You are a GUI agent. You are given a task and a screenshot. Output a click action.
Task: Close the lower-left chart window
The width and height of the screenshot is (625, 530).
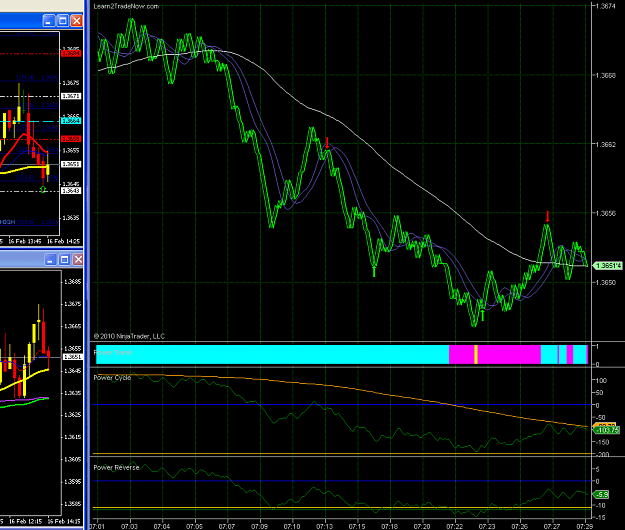pos(78,260)
